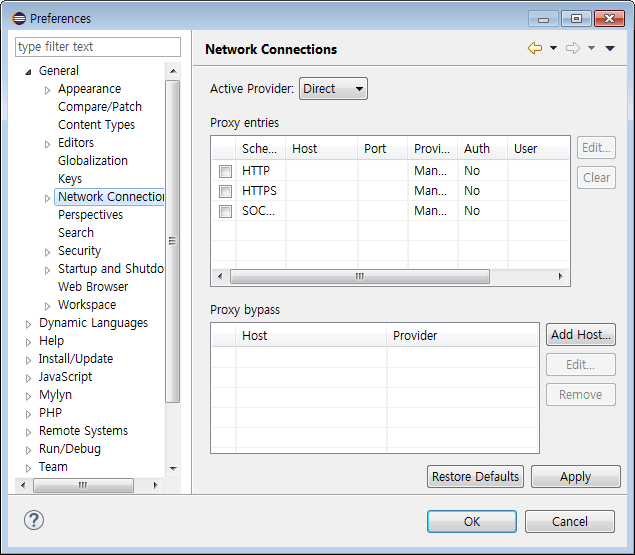This screenshot has height=555, width=635.
Task: Click proxy table scroll right arrow
Action: [560, 277]
